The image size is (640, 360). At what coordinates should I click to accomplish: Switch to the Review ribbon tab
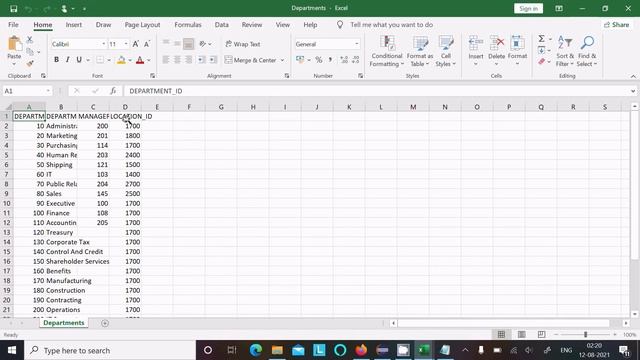[x=252, y=24]
